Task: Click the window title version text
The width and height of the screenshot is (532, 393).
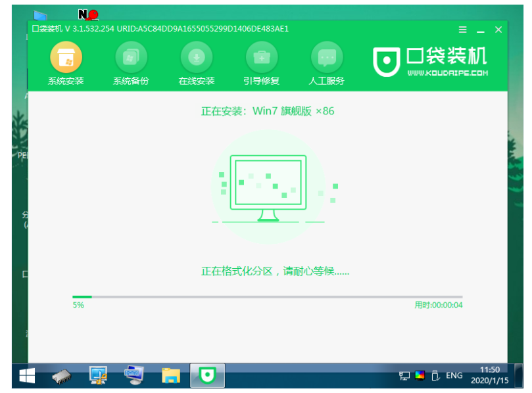Action: pos(160,29)
